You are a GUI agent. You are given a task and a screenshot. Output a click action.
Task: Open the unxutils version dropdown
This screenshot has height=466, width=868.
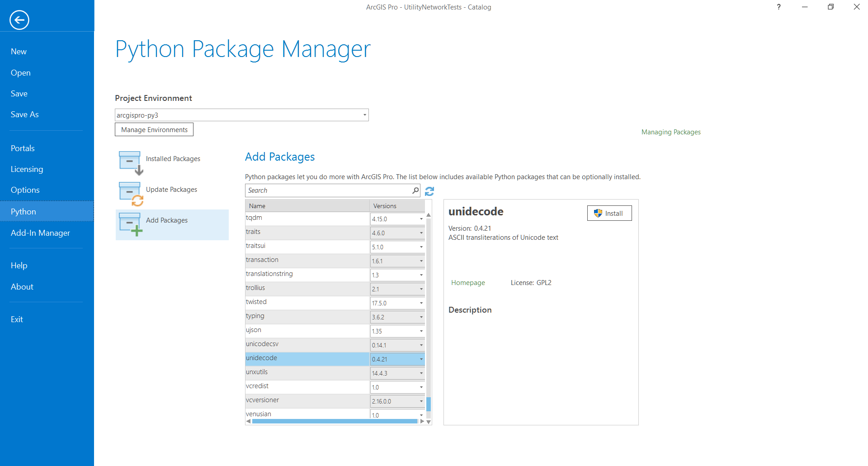click(x=421, y=373)
